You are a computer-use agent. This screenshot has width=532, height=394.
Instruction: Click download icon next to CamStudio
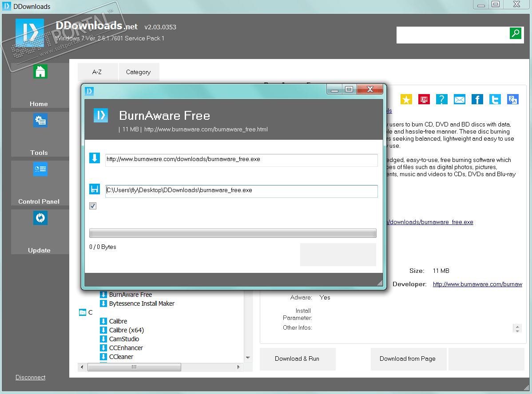tap(103, 339)
